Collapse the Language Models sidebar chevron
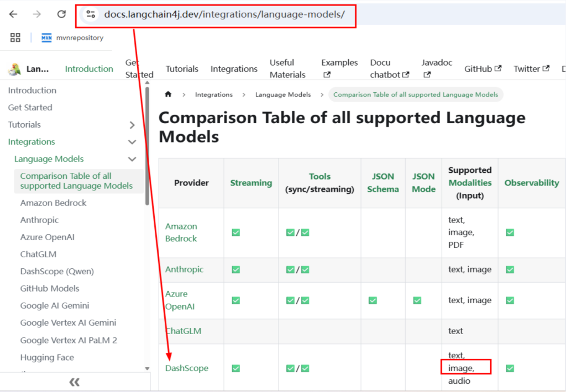This screenshot has height=392, width=566. [x=132, y=159]
